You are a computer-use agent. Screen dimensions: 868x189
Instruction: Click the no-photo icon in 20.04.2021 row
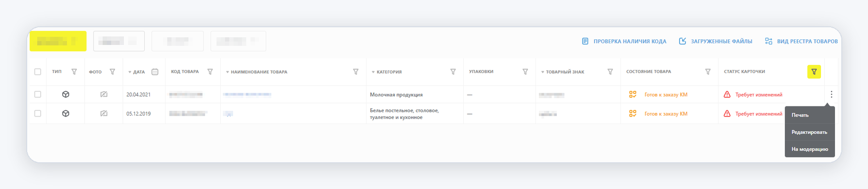(104, 94)
